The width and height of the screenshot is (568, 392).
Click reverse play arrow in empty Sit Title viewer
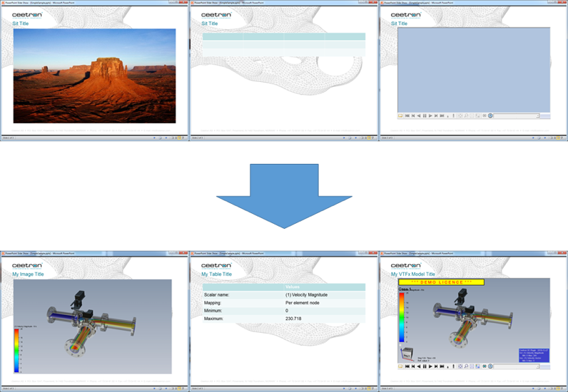418,115
